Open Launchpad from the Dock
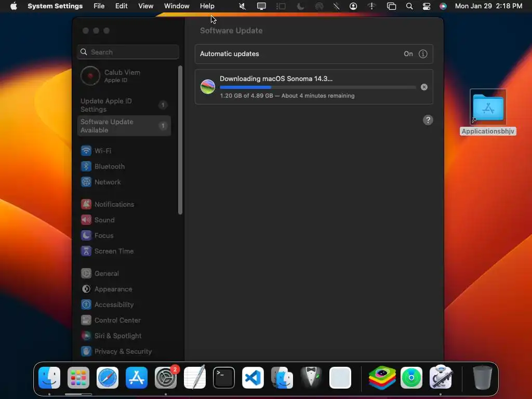 pyautogui.click(x=78, y=378)
